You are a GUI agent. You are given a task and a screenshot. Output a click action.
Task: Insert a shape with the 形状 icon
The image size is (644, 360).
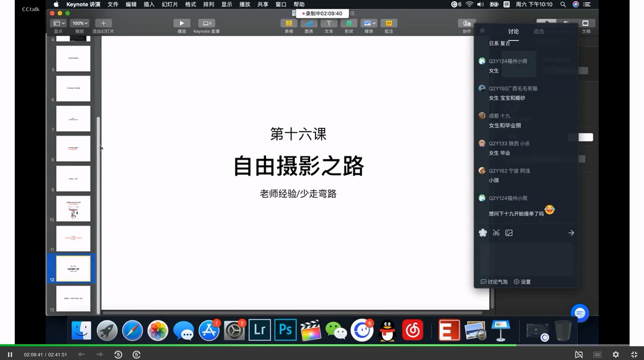[349, 23]
